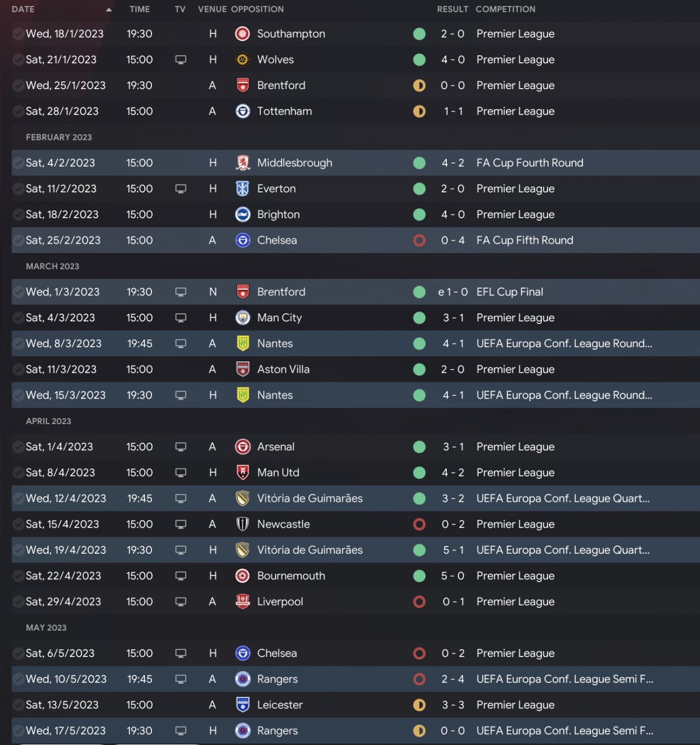Click the COMPETITION column header
This screenshot has width=700, height=745.
[x=505, y=9]
